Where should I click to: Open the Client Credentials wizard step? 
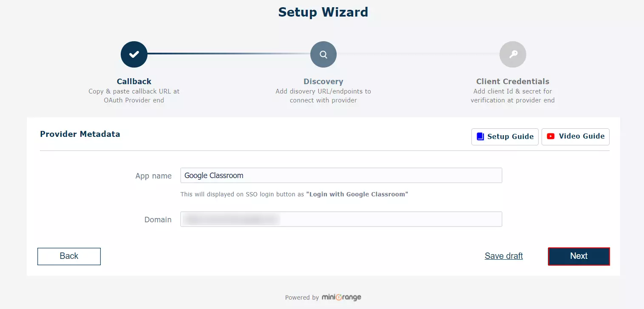tap(513, 81)
